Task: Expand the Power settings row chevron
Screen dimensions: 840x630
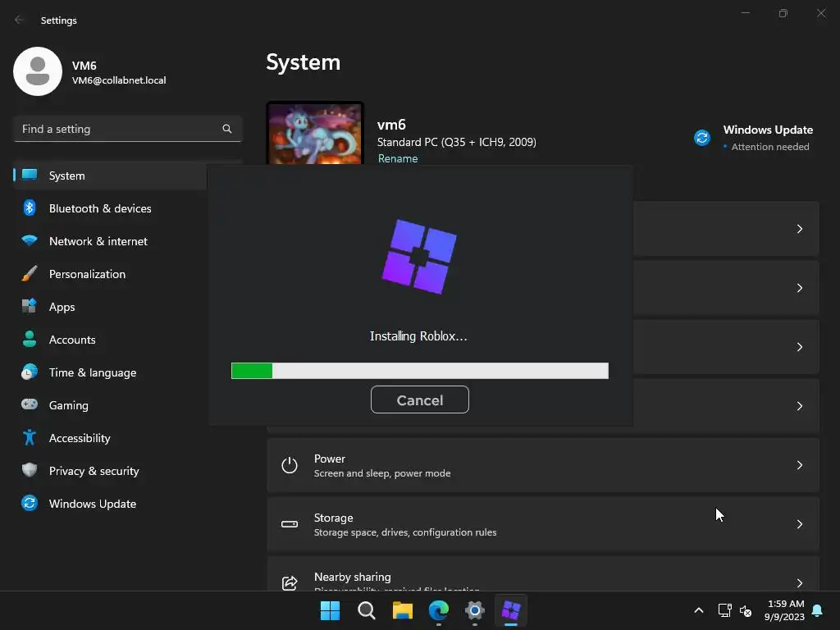Action: (x=799, y=465)
